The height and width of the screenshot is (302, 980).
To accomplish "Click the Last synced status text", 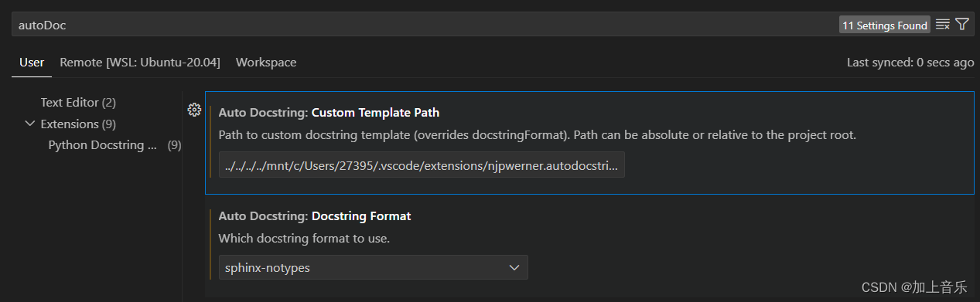I will tap(910, 63).
